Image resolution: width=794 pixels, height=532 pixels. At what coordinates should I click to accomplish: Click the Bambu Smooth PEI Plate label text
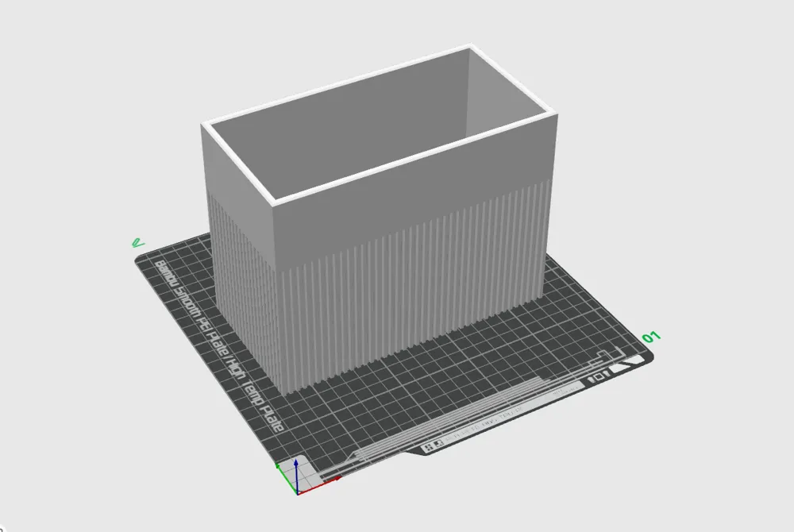tap(219, 346)
